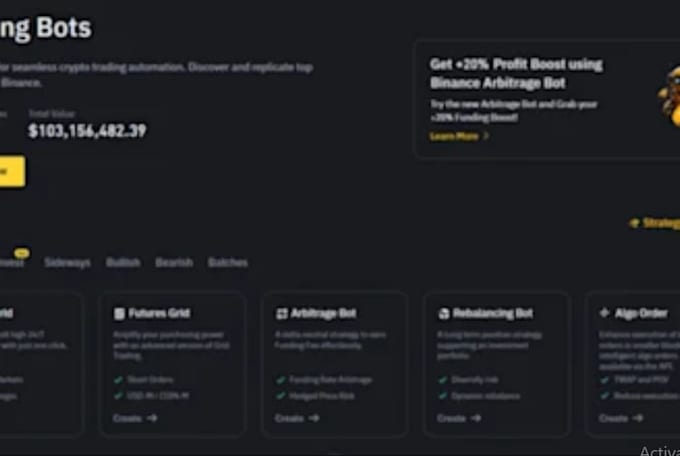Screen dimensions: 680x456
Task: Open the Arbitrage Bot title
Action: 324,313
